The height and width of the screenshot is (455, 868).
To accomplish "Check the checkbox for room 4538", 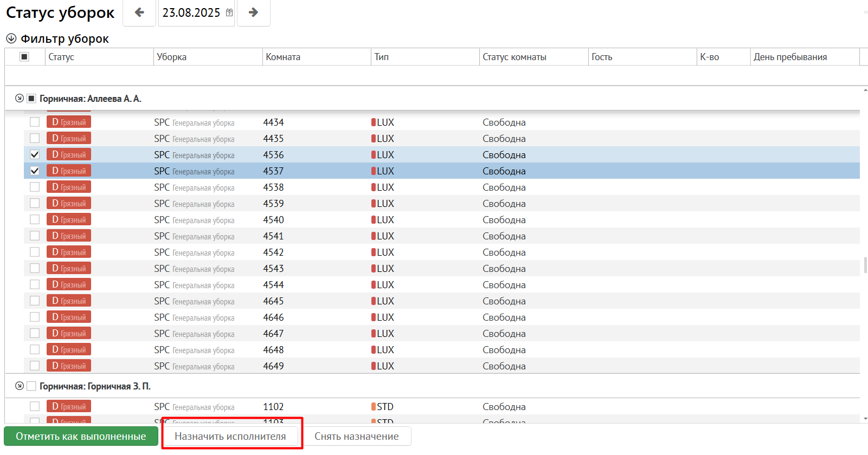I will [x=35, y=187].
